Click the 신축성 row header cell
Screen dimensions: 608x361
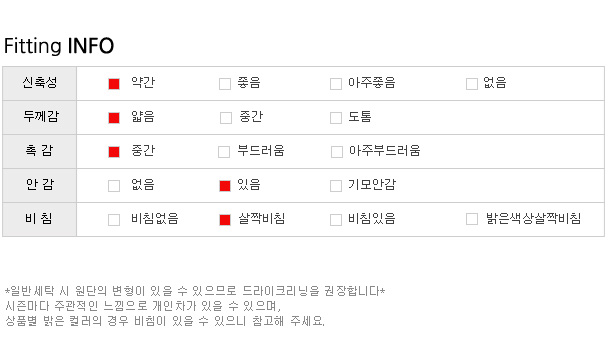click(x=40, y=83)
